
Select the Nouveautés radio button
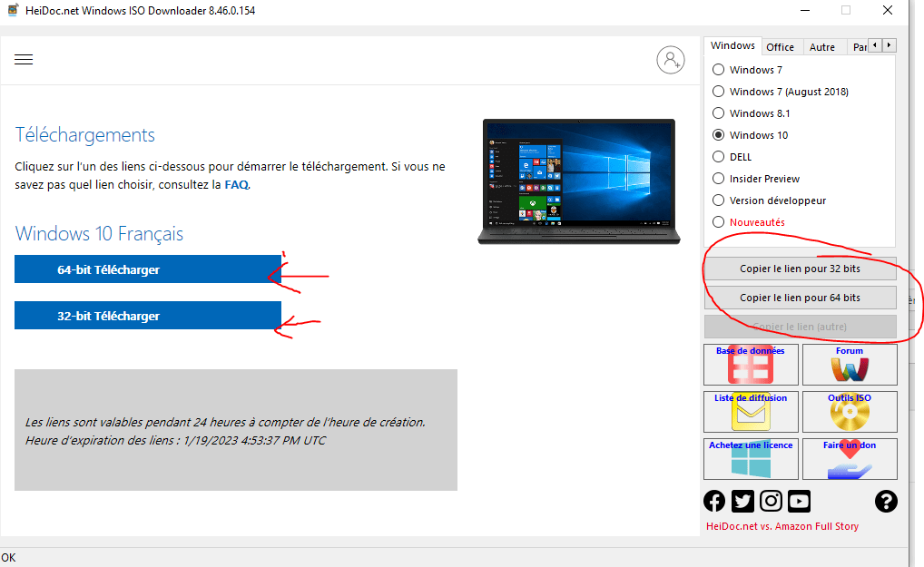(718, 222)
